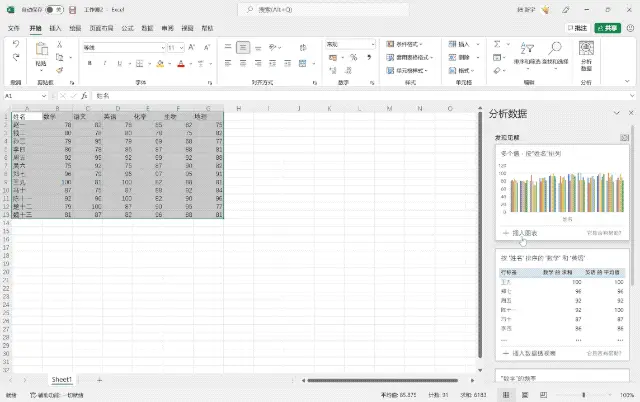This screenshot has width=640, height=402.
Task: Click the cell borders icon
Action: click(x=140, y=64)
